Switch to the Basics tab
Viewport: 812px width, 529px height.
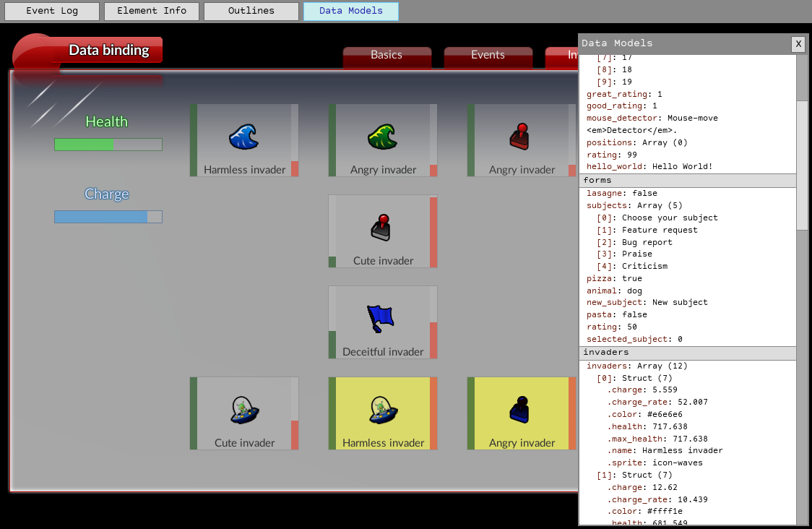386,55
